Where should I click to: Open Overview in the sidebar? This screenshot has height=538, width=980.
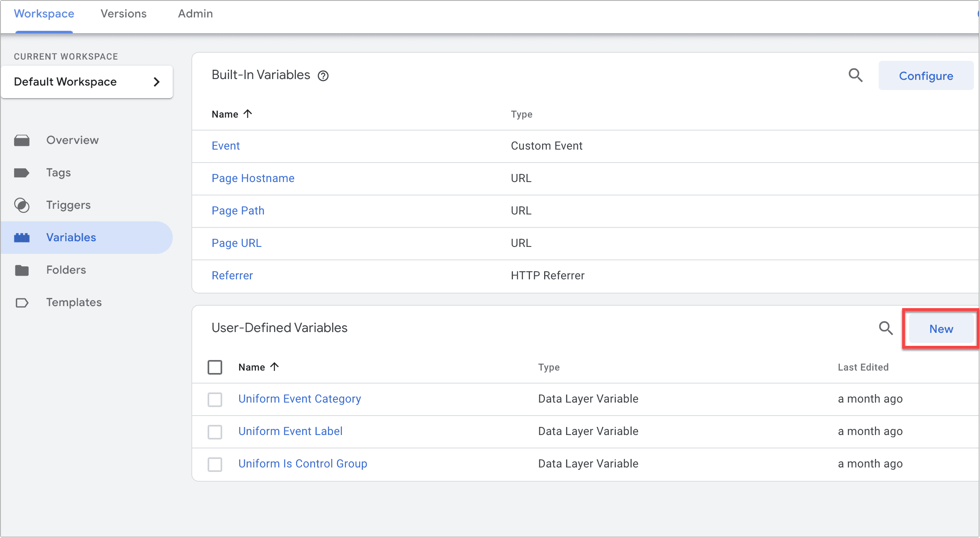coord(73,140)
